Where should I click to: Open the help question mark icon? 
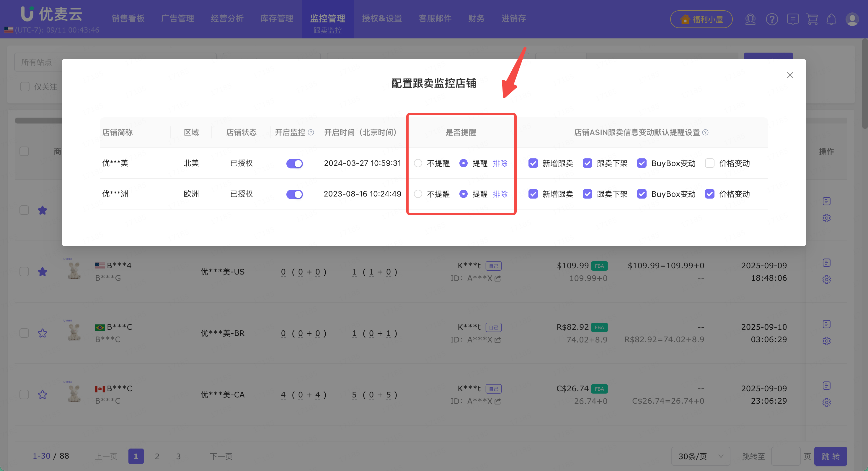pyautogui.click(x=772, y=19)
